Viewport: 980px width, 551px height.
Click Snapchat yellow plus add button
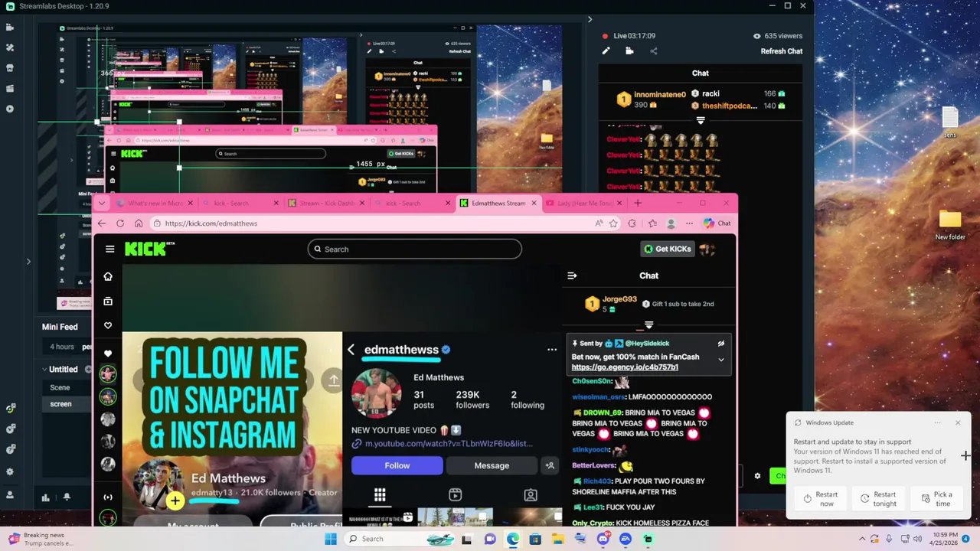click(175, 502)
